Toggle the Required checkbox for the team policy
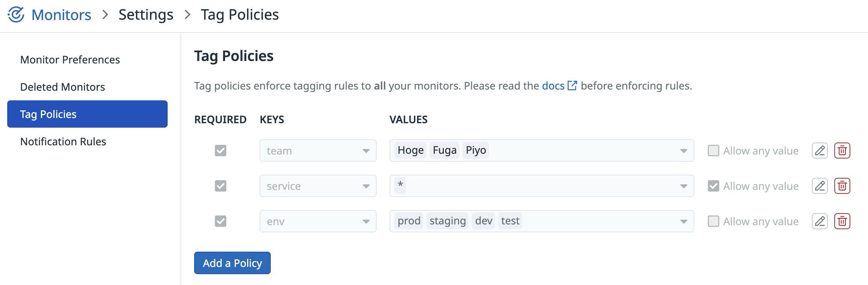The image size is (868, 285). pos(220,151)
